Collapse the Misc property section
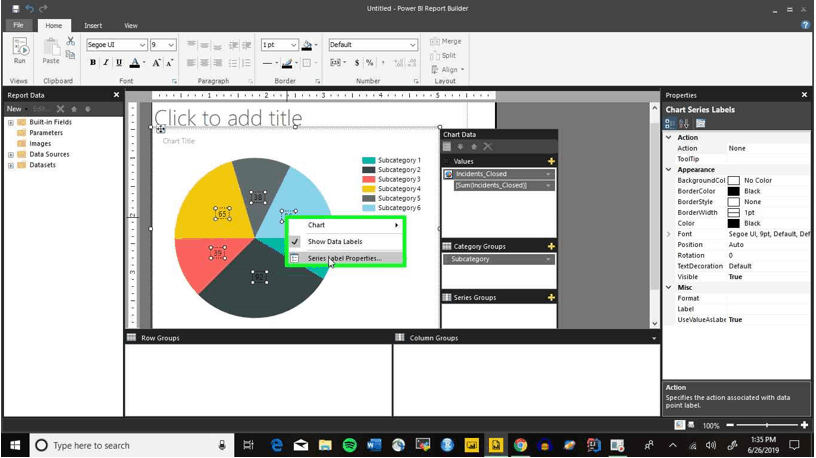Viewport: 816px width, 458px height. click(x=669, y=287)
